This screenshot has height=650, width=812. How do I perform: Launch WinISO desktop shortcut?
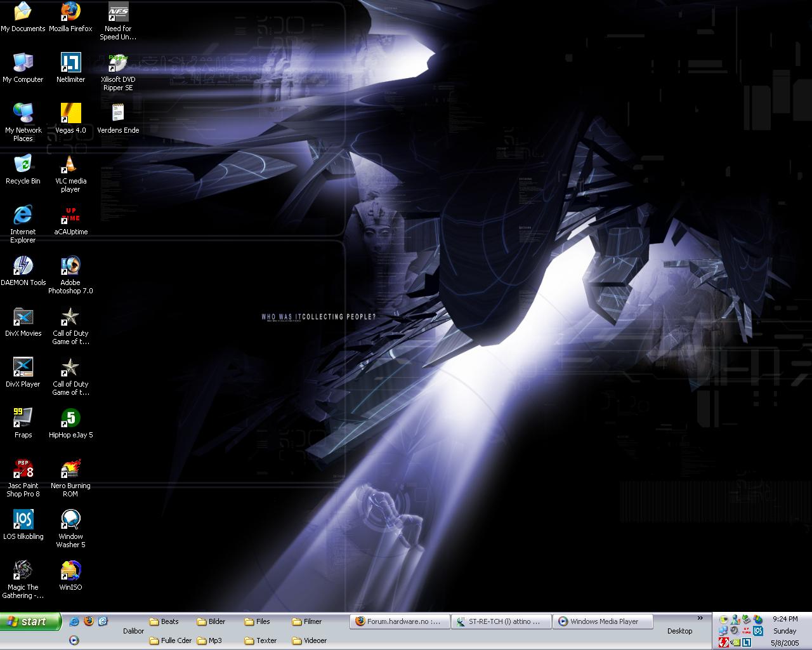[70, 576]
